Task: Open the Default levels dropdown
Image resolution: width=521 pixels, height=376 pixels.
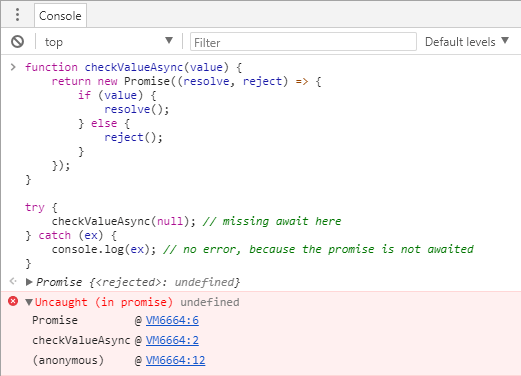Action: [467, 42]
